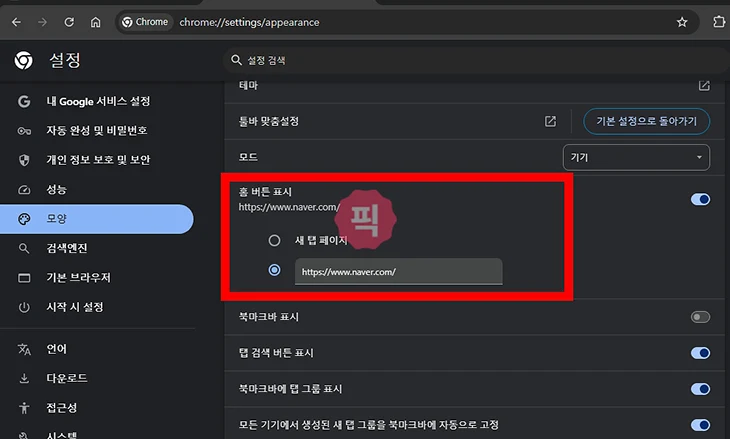Open 내 Google 서비스 설정 menu
Screen dimensions: 730x439
(x=97, y=101)
